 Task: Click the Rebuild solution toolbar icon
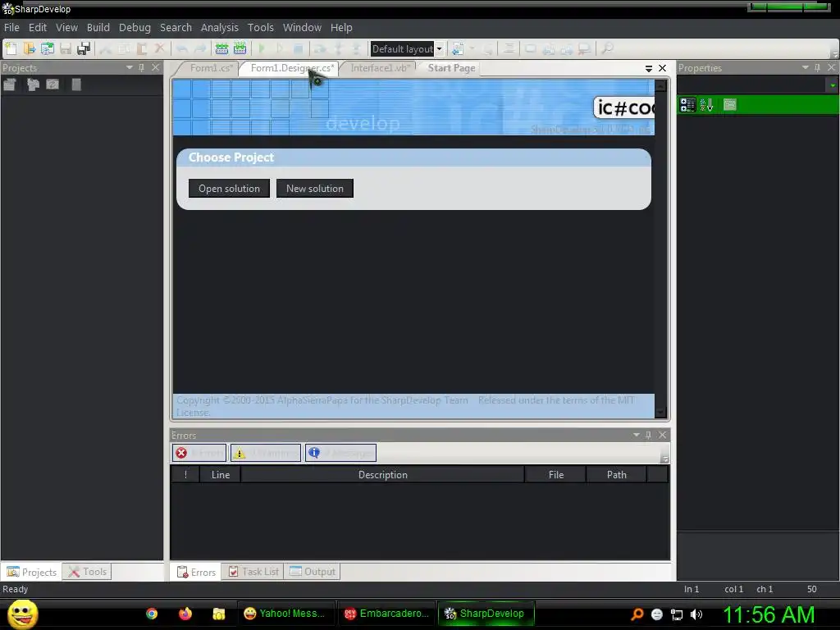pyautogui.click(x=240, y=48)
